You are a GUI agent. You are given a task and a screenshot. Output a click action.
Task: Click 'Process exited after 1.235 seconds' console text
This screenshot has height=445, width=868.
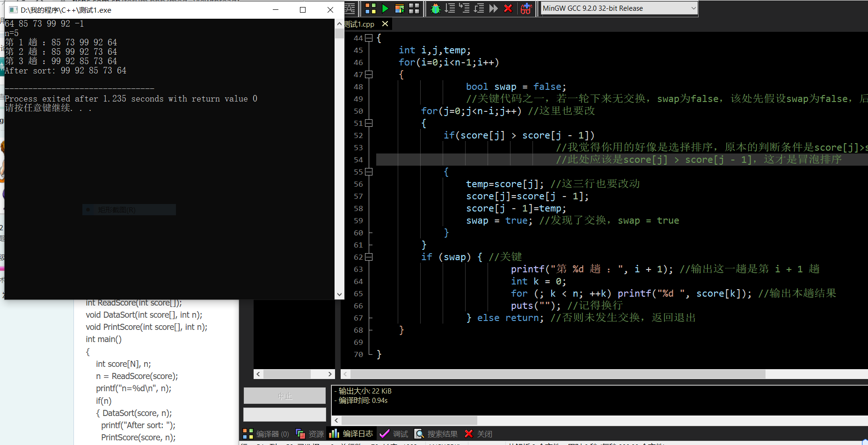[131, 99]
